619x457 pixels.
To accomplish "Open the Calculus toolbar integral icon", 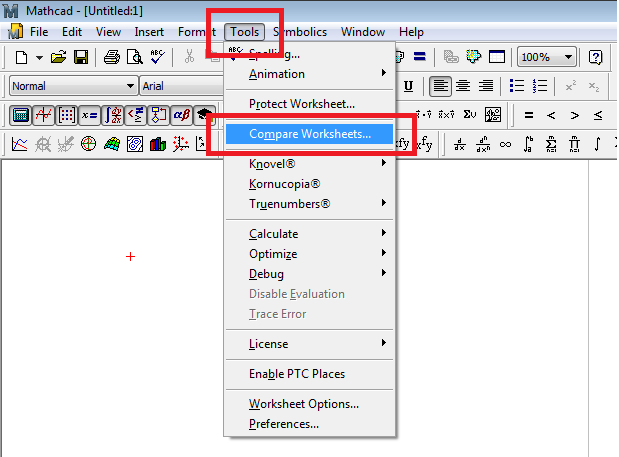I will (113, 115).
